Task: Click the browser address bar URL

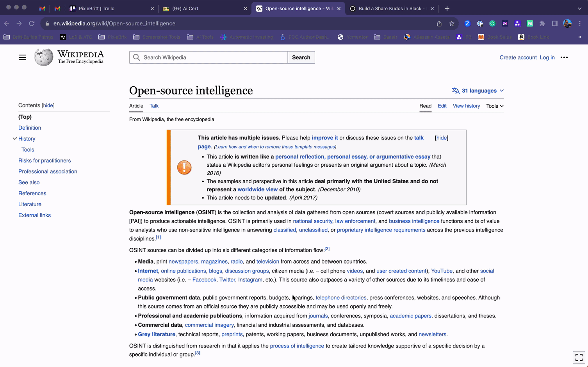Action: click(x=114, y=23)
